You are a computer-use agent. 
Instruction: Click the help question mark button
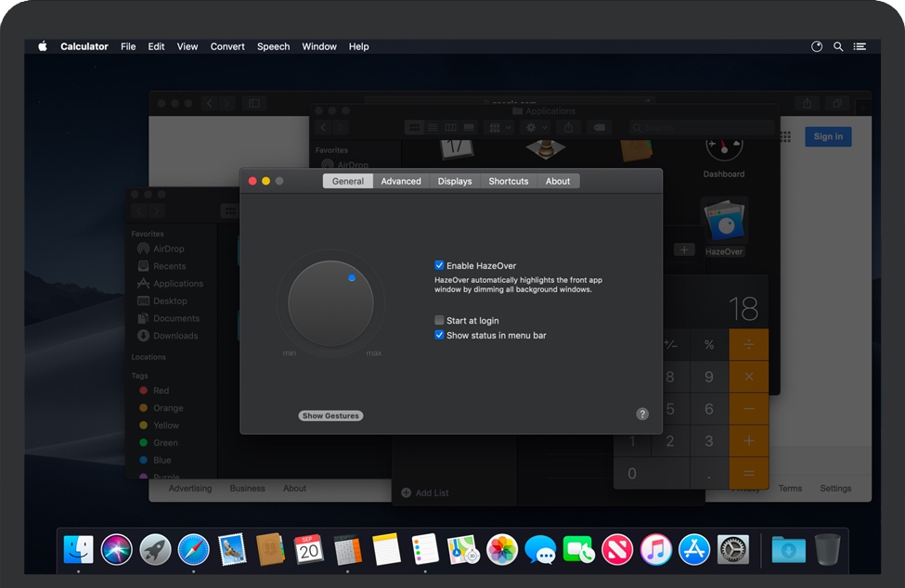[x=642, y=414]
